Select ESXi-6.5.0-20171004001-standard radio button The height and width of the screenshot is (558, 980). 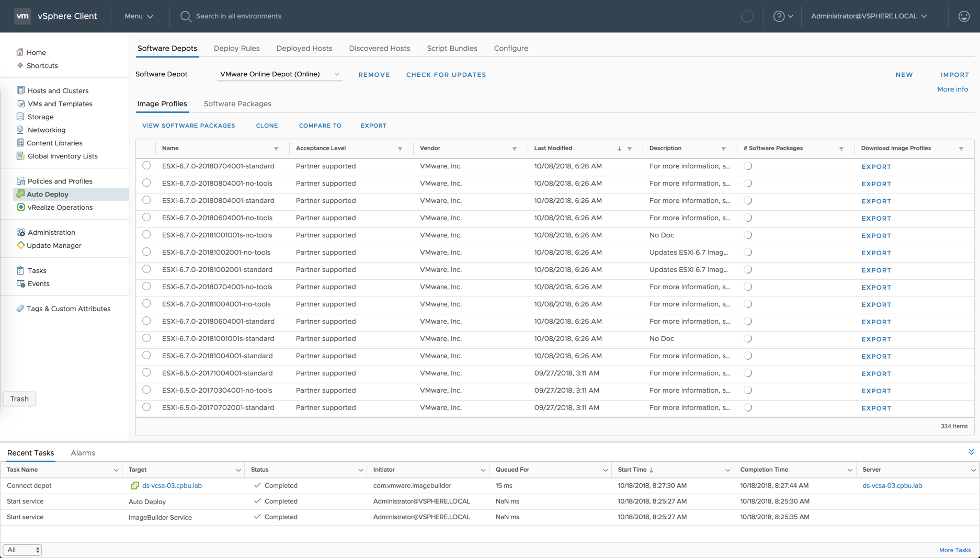click(146, 373)
